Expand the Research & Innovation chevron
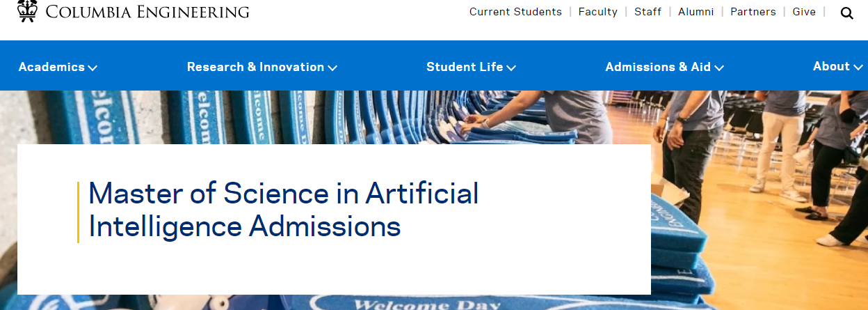 pos(332,68)
